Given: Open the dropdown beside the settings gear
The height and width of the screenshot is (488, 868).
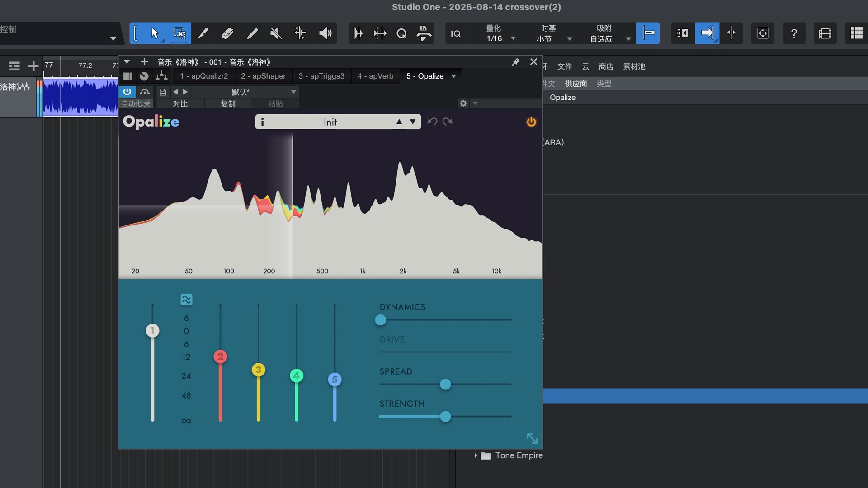Looking at the screenshot, I should [475, 103].
